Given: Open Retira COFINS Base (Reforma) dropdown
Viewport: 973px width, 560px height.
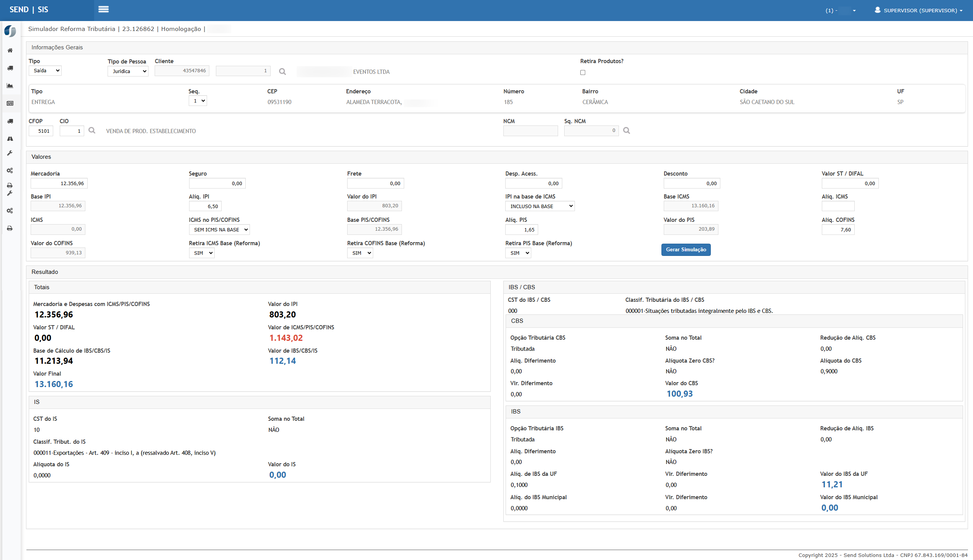Looking at the screenshot, I should [359, 253].
